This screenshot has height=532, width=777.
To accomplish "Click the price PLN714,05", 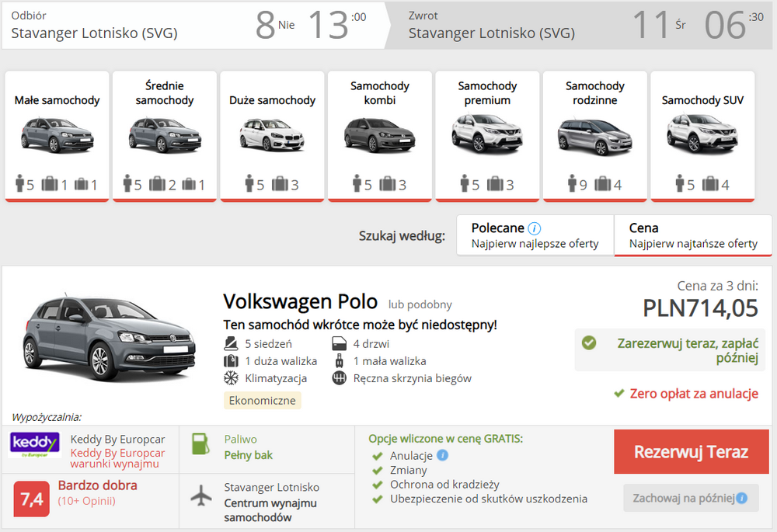I will tap(700, 308).
